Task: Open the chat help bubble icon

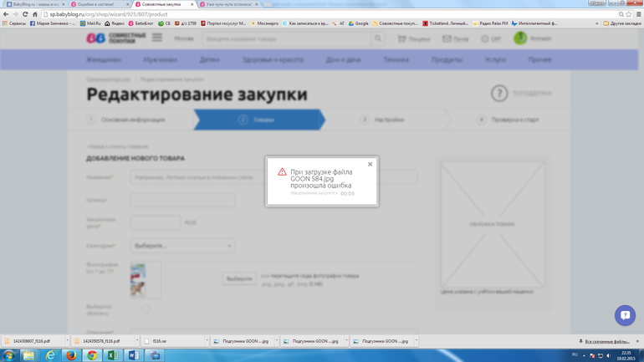Action: (x=625, y=315)
